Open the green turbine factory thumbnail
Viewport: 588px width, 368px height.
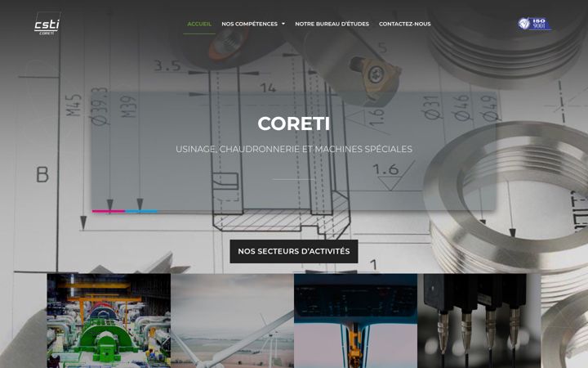[x=109, y=321]
